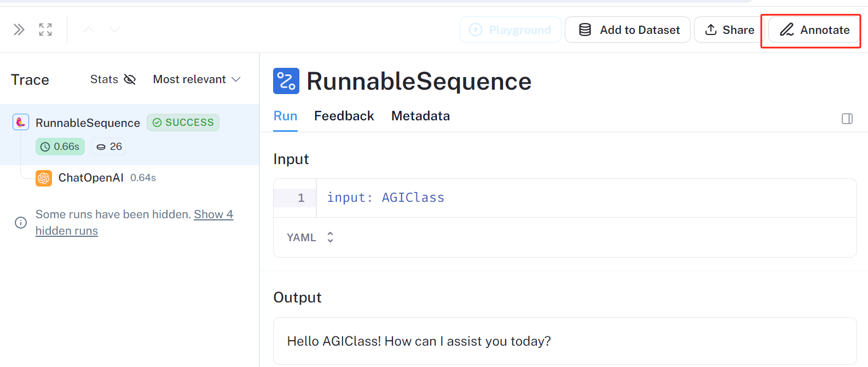The image size is (868, 367).
Task: Click the 0.66s latency badge
Action: (60, 147)
